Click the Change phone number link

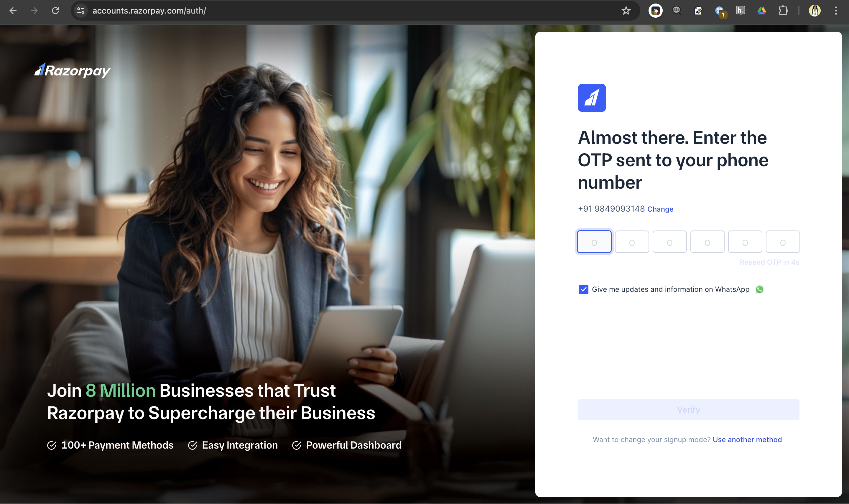(x=661, y=209)
